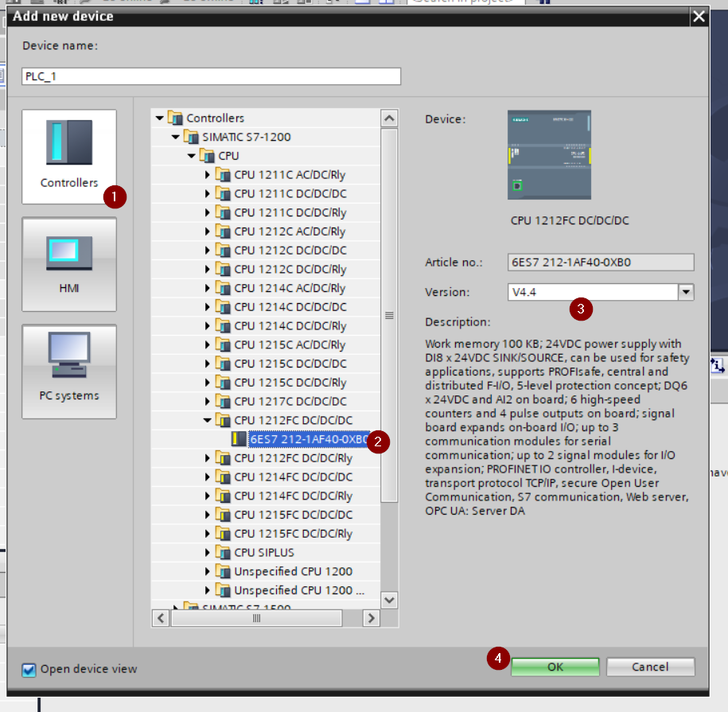728x712 pixels.
Task: Select CPU 1214C DC/DC/Rly tree item
Action: coord(290,326)
